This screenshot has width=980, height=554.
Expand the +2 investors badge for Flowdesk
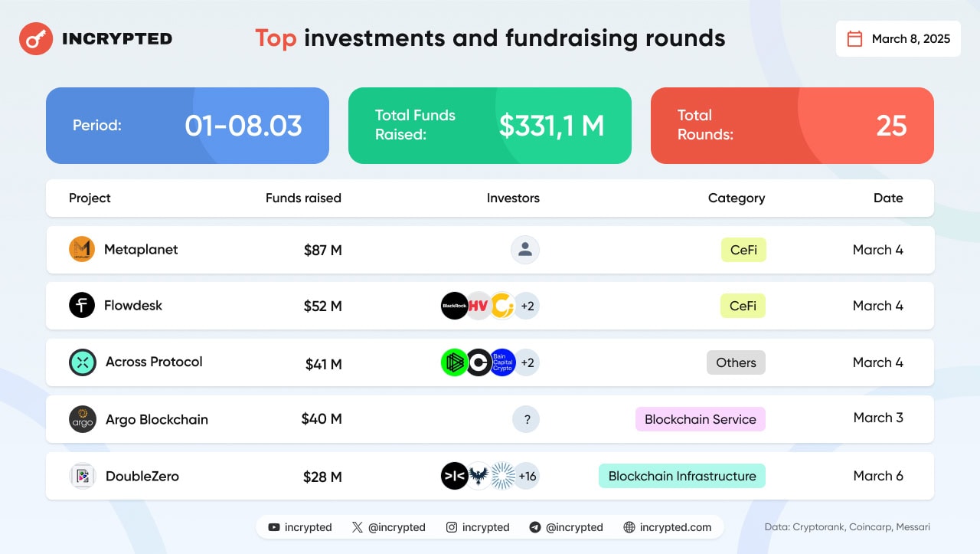527,307
